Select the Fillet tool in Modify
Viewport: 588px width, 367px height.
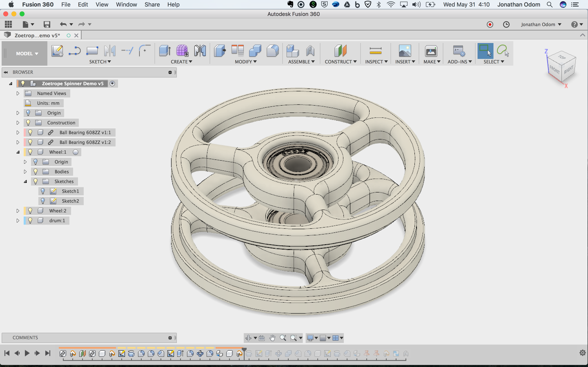pos(272,51)
